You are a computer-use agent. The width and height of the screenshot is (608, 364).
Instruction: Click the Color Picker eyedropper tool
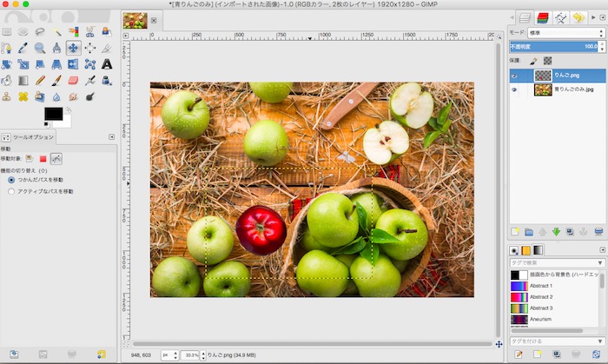click(23, 48)
